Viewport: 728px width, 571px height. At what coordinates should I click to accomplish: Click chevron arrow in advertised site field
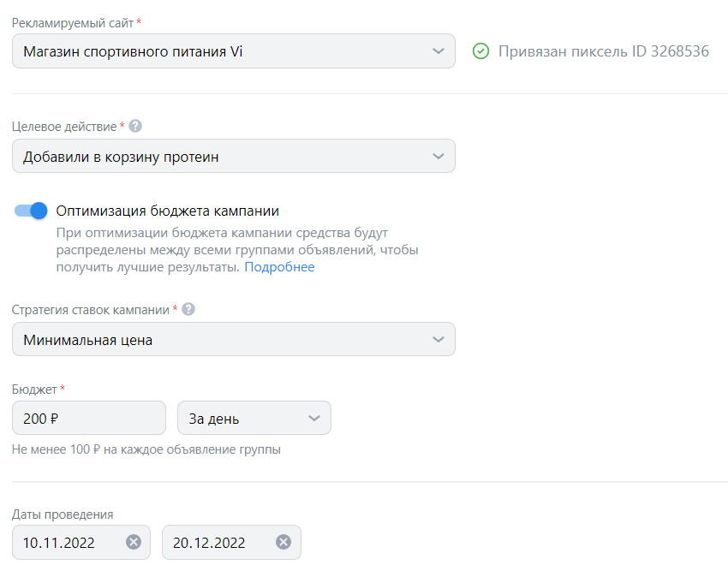[439, 51]
